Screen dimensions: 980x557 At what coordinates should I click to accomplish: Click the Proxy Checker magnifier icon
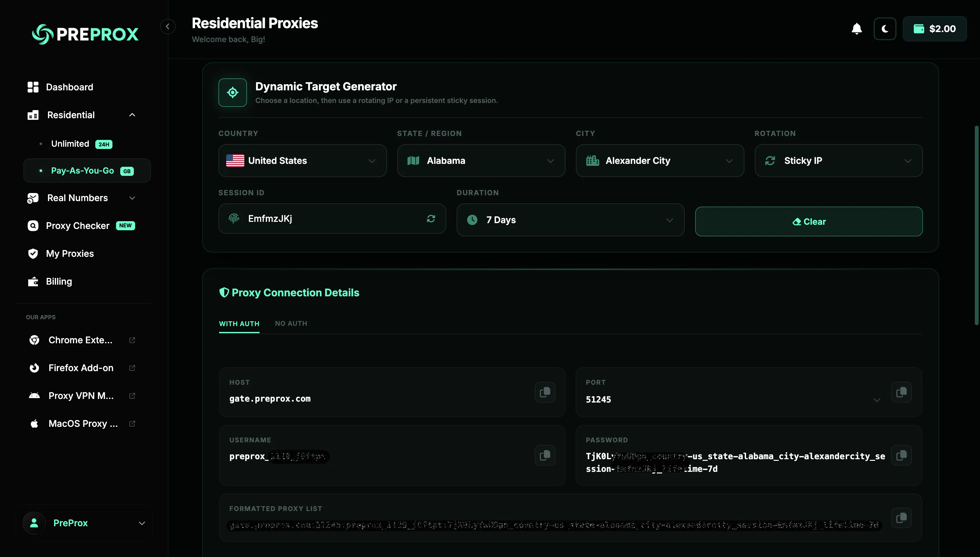point(33,226)
